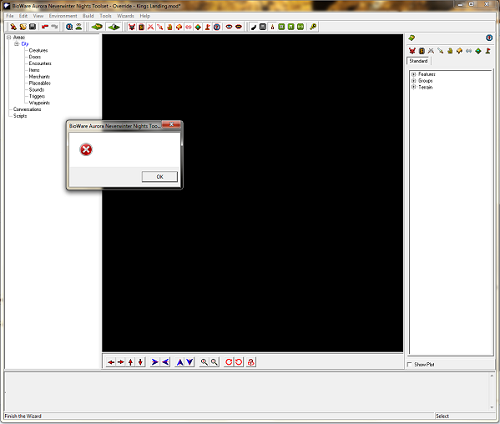Click the waypoint flag icon in main toolbar
The image size is (500, 424).
click(x=207, y=27)
